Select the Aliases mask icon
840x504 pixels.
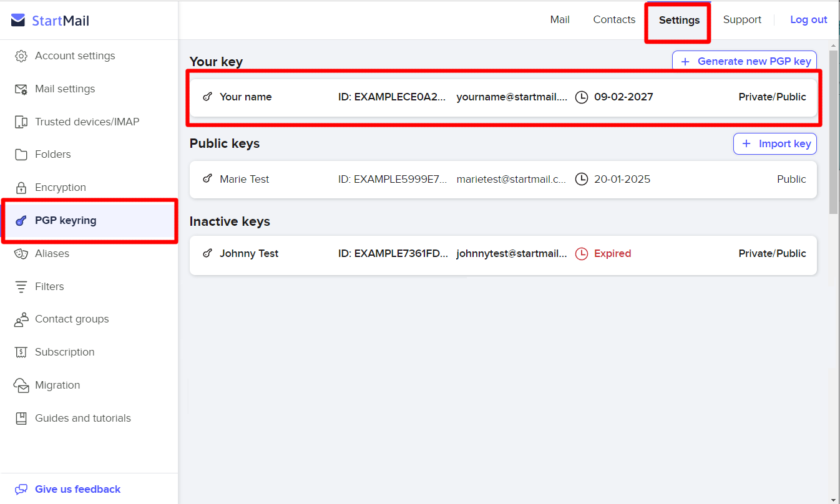(21, 253)
